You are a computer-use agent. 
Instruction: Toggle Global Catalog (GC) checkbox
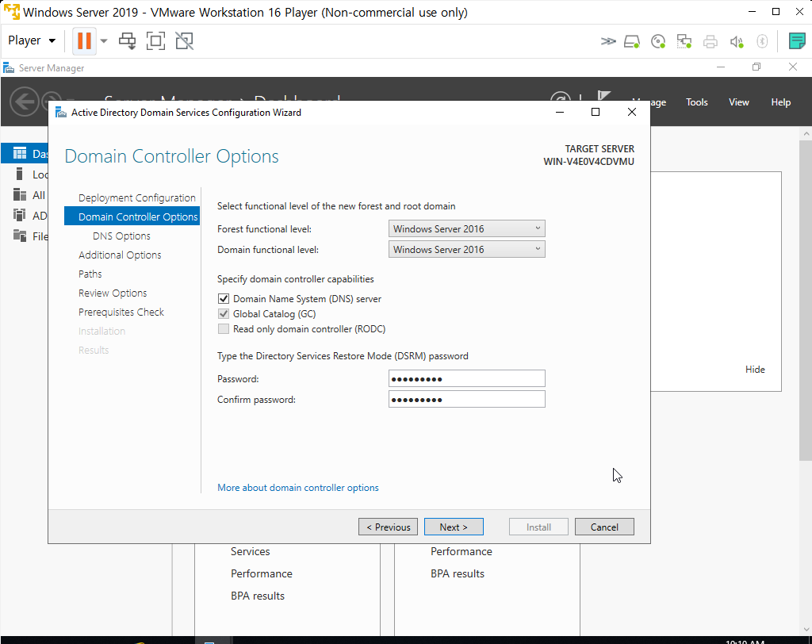223,313
